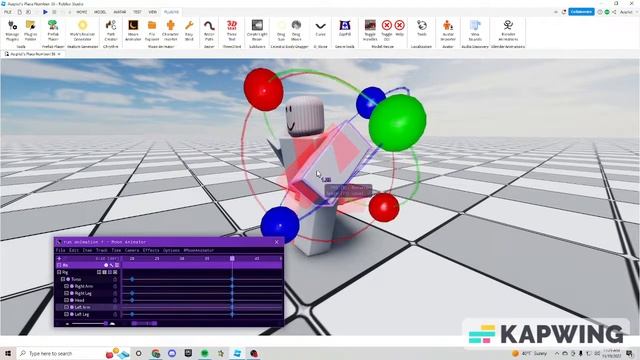Open Moon Animator Track menu

pyautogui.click(x=102, y=250)
